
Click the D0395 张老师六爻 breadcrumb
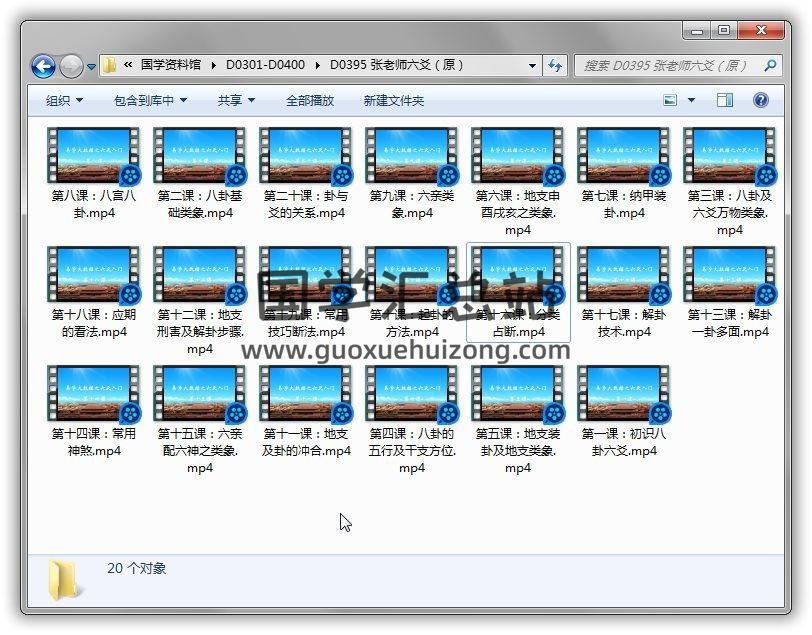tap(397, 65)
